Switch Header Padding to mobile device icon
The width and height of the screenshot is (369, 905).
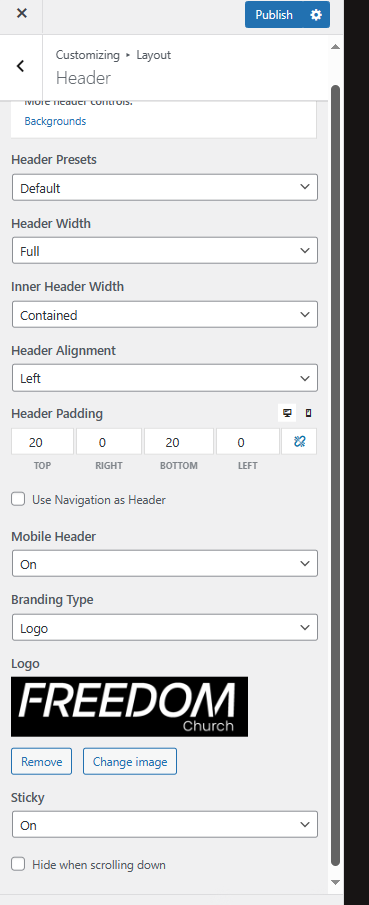pos(308,413)
